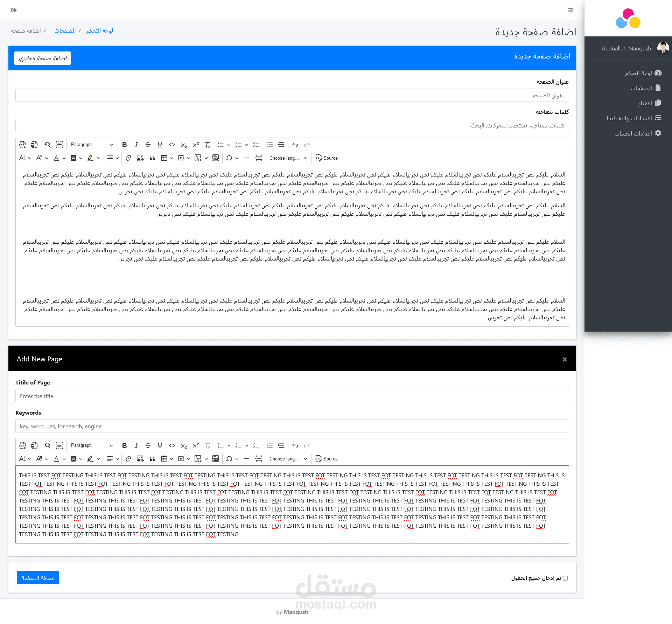This screenshot has height=624, width=672.
Task: Toggle Source mode in the Arabic editor
Action: point(327,158)
